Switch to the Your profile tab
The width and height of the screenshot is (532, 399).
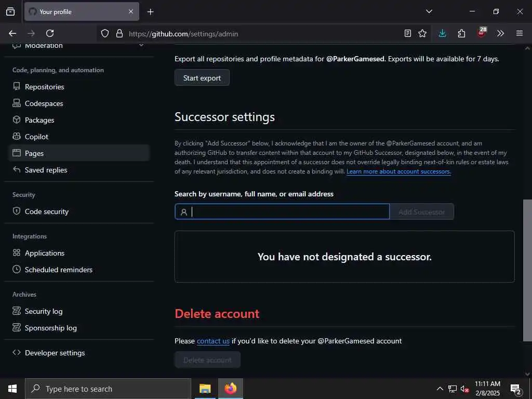coord(82,11)
